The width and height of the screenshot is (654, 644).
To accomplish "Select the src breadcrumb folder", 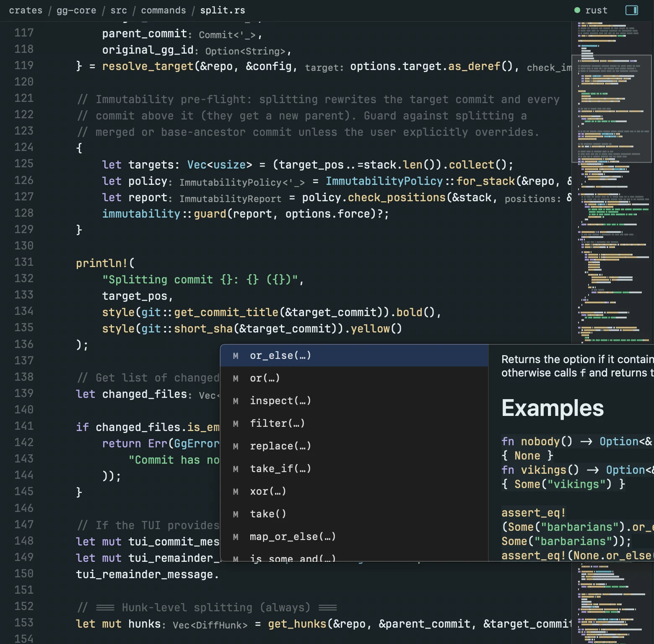I will (119, 10).
